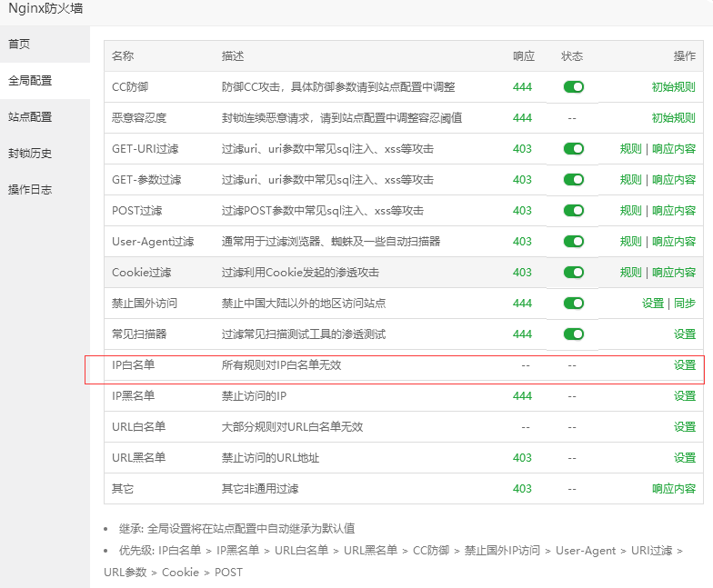Viewport: 713px width, 588px height.
Task: Toggle the CC防御 switch
Action: coord(573,87)
